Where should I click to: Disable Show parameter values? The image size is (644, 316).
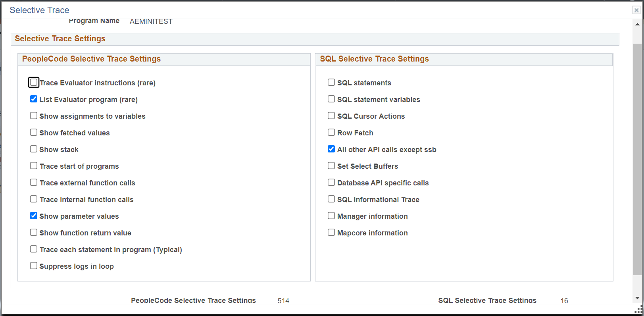tap(34, 216)
